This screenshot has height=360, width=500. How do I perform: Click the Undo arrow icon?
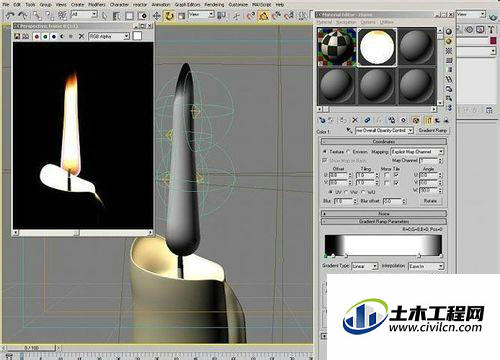(10, 15)
